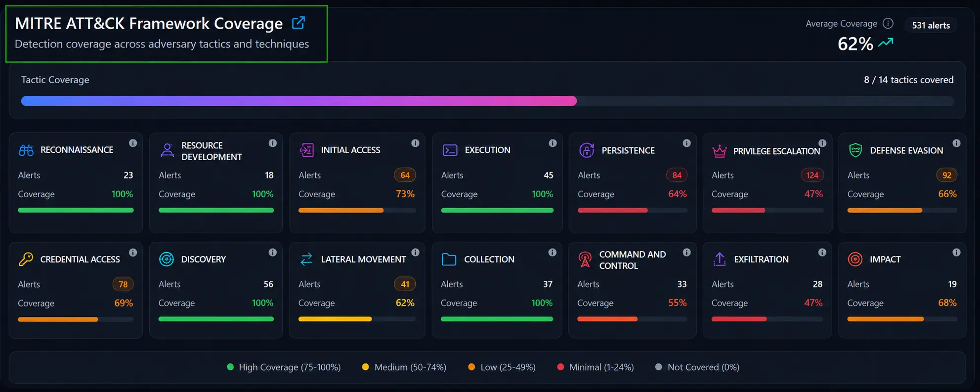Click the Collection folder icon
Viewport: 980px width, 392px height.
click(x=449, y=259)
